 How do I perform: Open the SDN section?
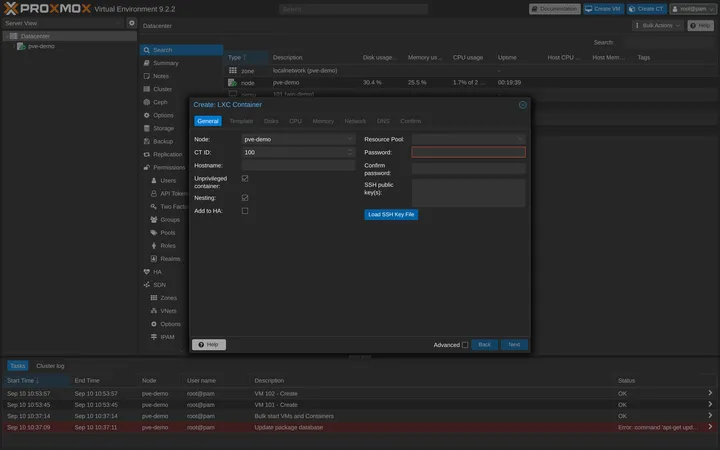[159, 285]
